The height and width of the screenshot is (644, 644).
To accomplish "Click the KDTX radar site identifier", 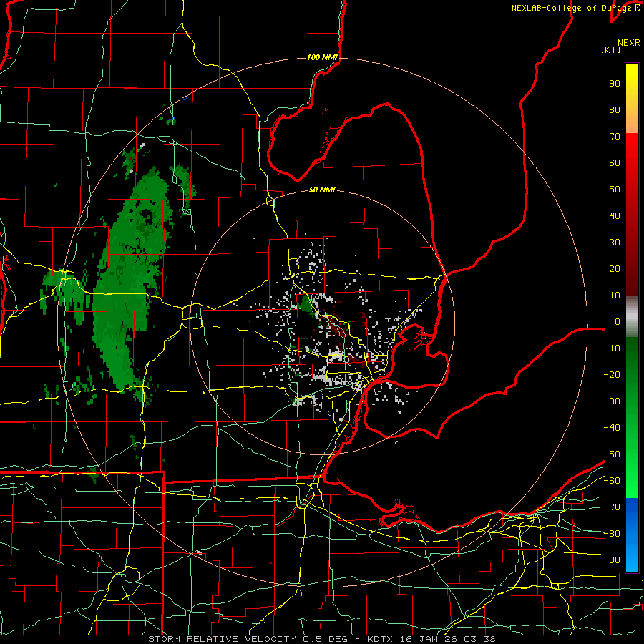I will [380, 639].
